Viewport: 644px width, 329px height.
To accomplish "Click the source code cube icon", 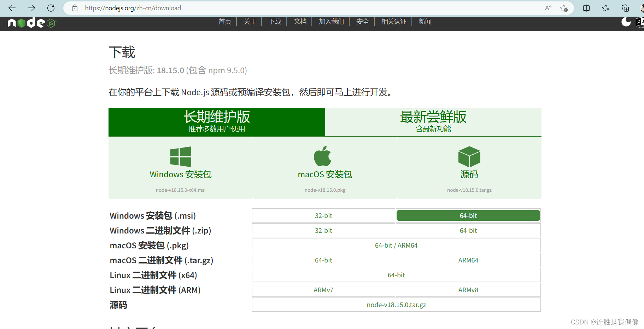I will (469, 157).
